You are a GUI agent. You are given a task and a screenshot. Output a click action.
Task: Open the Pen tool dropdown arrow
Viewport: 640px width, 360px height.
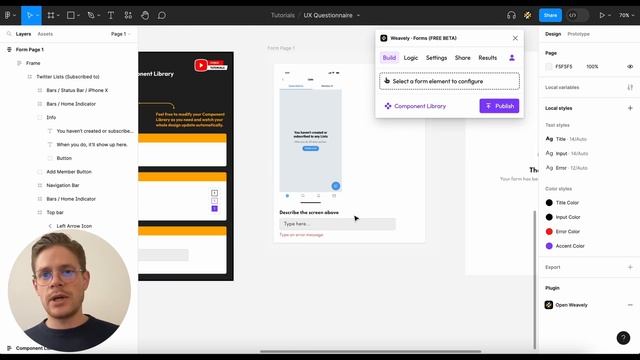(99, 16)
